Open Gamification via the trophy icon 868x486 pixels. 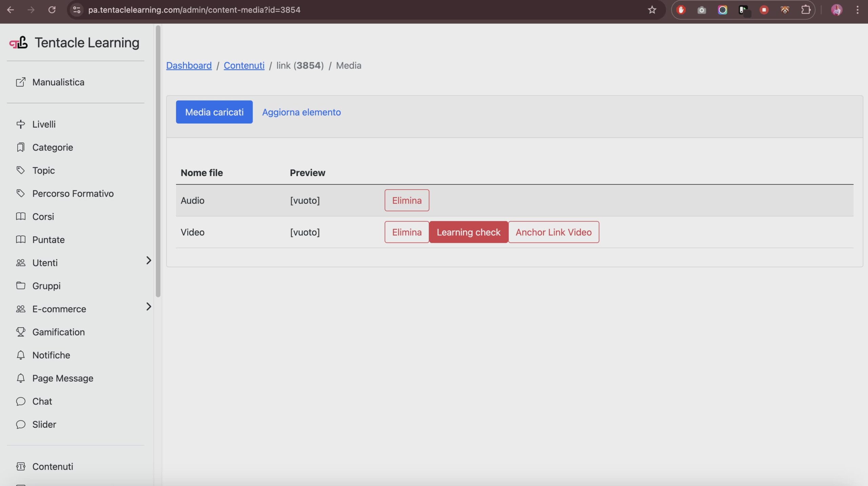point(21,332)
